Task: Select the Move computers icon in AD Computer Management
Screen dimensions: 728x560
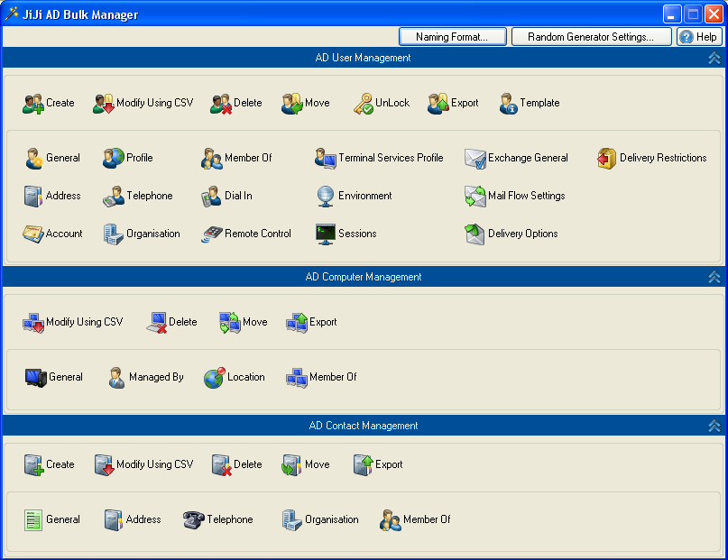Action: (230, 323)
